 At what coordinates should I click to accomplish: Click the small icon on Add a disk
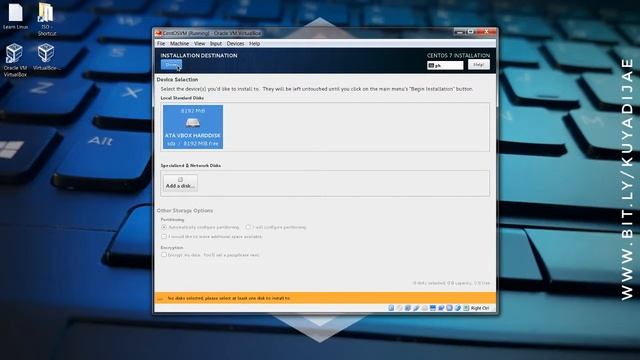tap(180, 179)
